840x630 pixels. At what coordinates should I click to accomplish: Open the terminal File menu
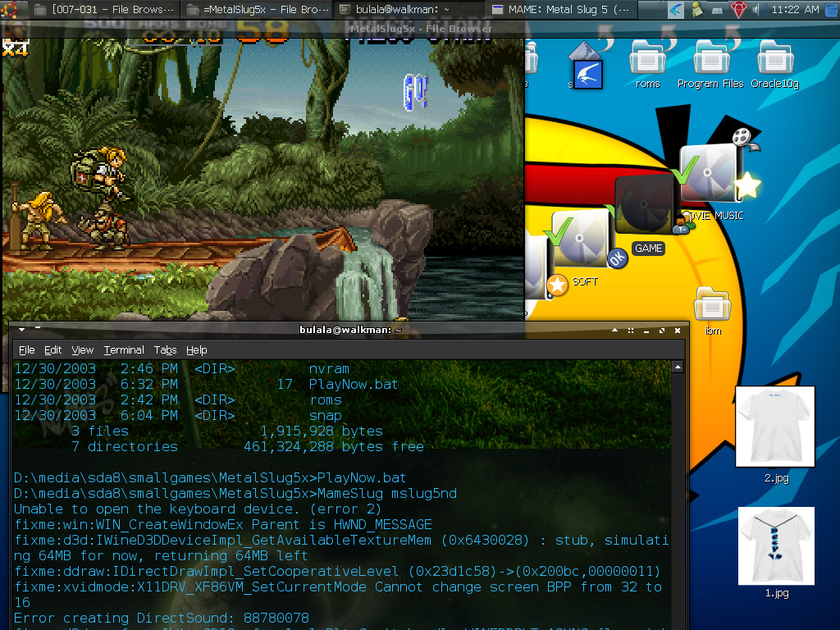pyautogui.click(x=27, y=349)
